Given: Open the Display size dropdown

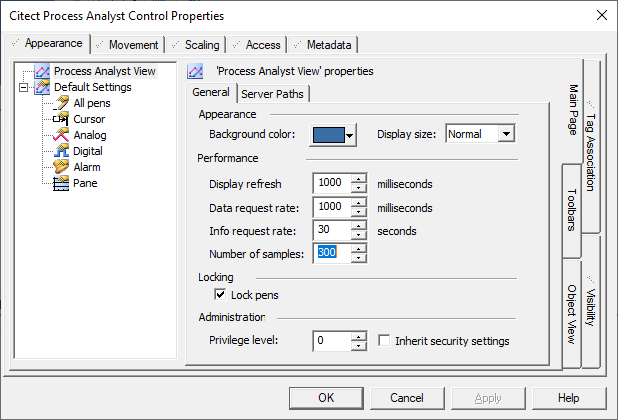Looking at the screenshot, I should (506, 134).
